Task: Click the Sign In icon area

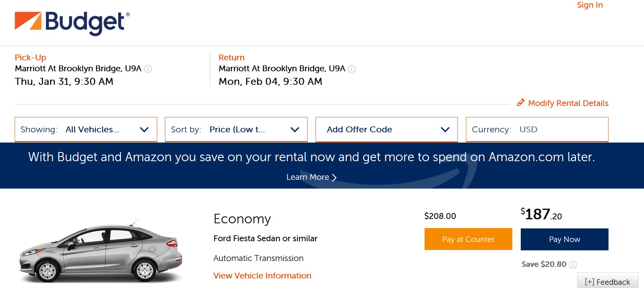Action: [590, 5]
